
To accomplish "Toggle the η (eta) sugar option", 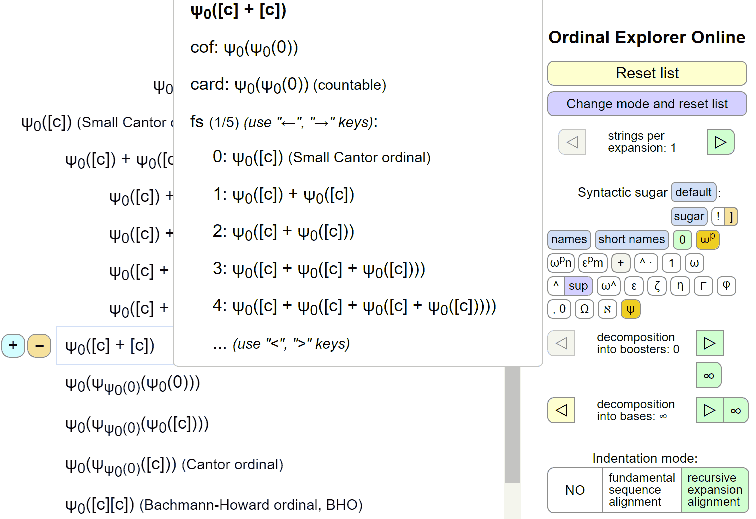I will pyautogui.click(x=680, y=286).
